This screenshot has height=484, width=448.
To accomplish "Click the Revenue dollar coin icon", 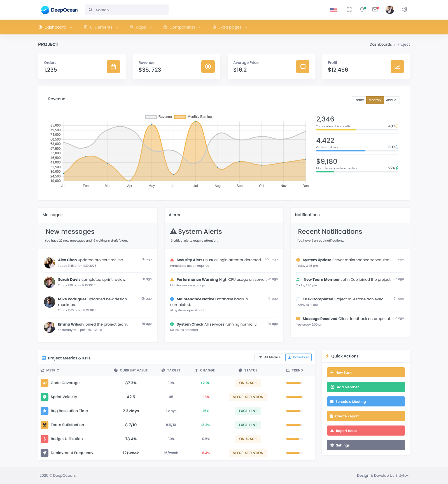I will (x=208, y=67).
